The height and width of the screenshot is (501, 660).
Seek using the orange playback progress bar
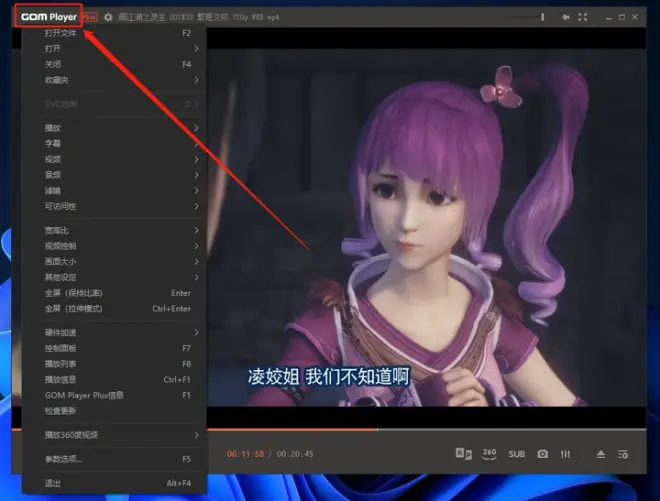(x=426, y=429)
